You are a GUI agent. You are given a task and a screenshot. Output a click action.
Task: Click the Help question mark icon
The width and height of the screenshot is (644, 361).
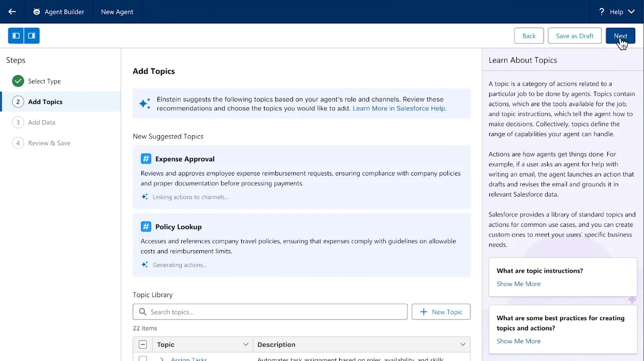602,11
